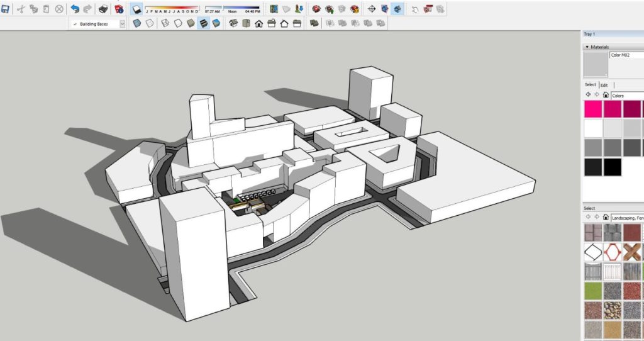Image resolution: width=644 pixels, height=341 pixels.
Task: Toggle X-Ray face style
Action: click(136, 23)
